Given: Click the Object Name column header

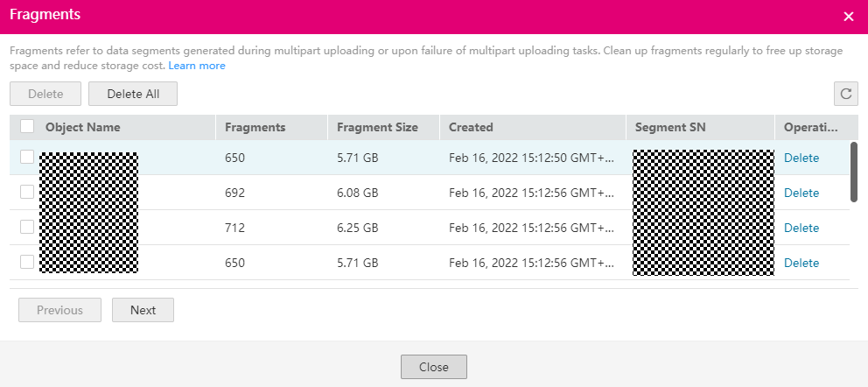Looking at the screenshot, I should pos(83,127).
